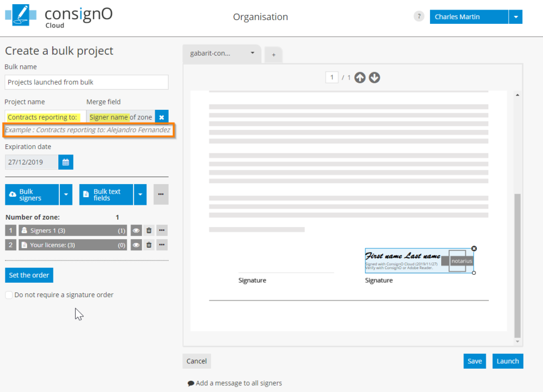This screenshot has width=543, height=392.
Task: Click the Launch button
Action: tap(507, 361)
